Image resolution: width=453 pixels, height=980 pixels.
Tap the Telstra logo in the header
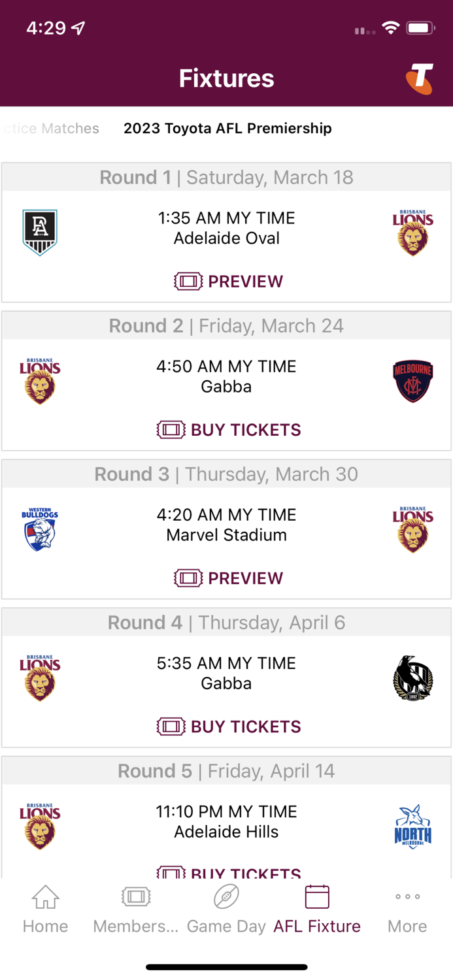pos(420,78)
